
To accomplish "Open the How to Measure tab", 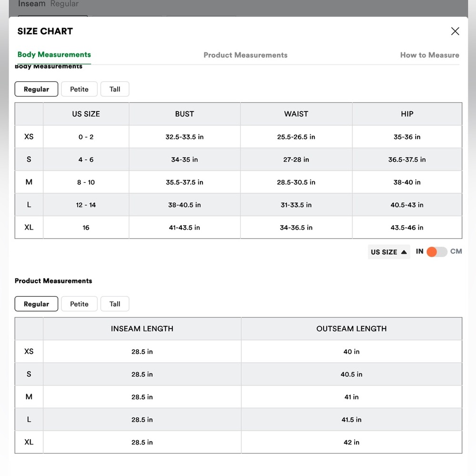I will (x=429, y=55).
